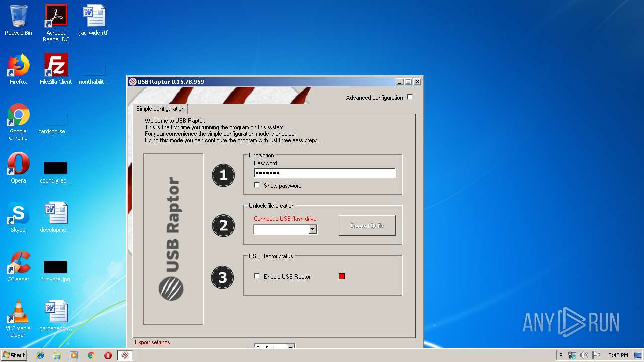Switch to the Simple configuration tab
Viewport: 644px width, 362px height.
(160, 109)
